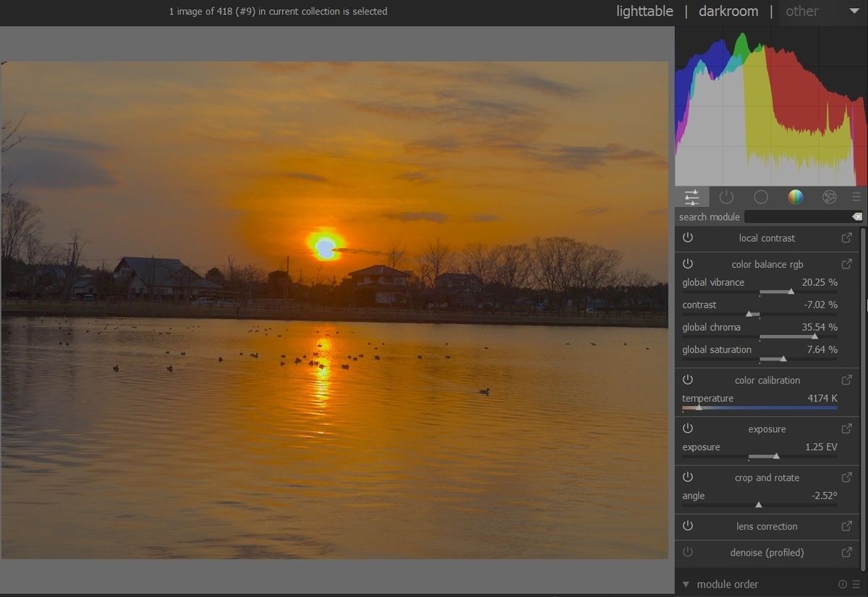868x597 pixels.
Task: Show active modules tab with power icon
Action: point(726,197)
